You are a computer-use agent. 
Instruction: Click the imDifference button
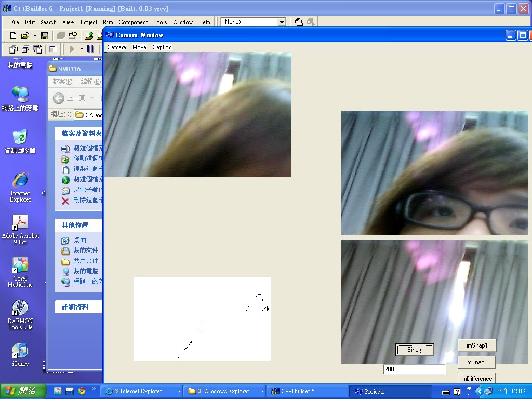pyautogui.click(x=477, y=378)
